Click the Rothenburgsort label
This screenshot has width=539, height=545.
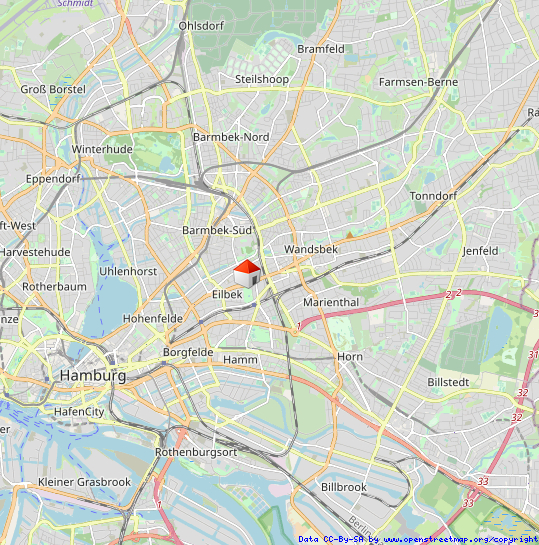196,452
